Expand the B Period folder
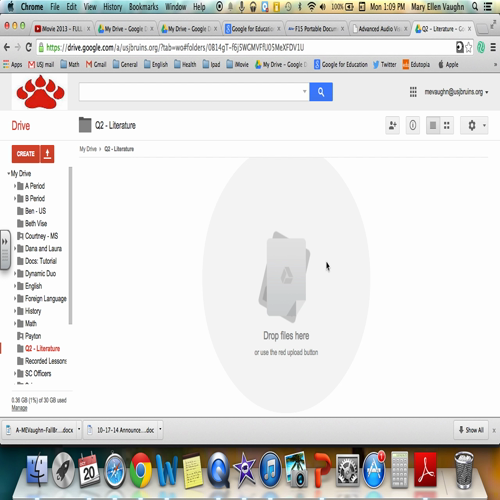The height and width of the screenshot is (500, 500). pyautogui.click(x=15, y=198)
